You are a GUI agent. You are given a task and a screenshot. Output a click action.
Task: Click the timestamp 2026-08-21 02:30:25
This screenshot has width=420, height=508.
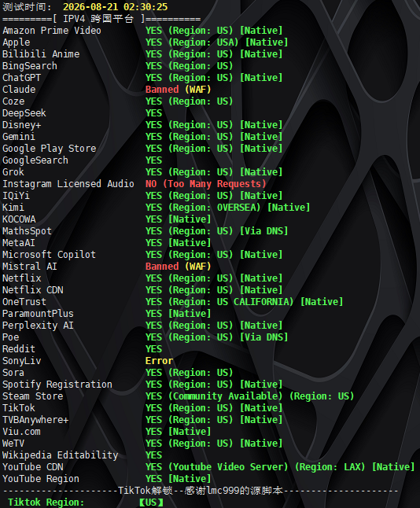point(116,7)
